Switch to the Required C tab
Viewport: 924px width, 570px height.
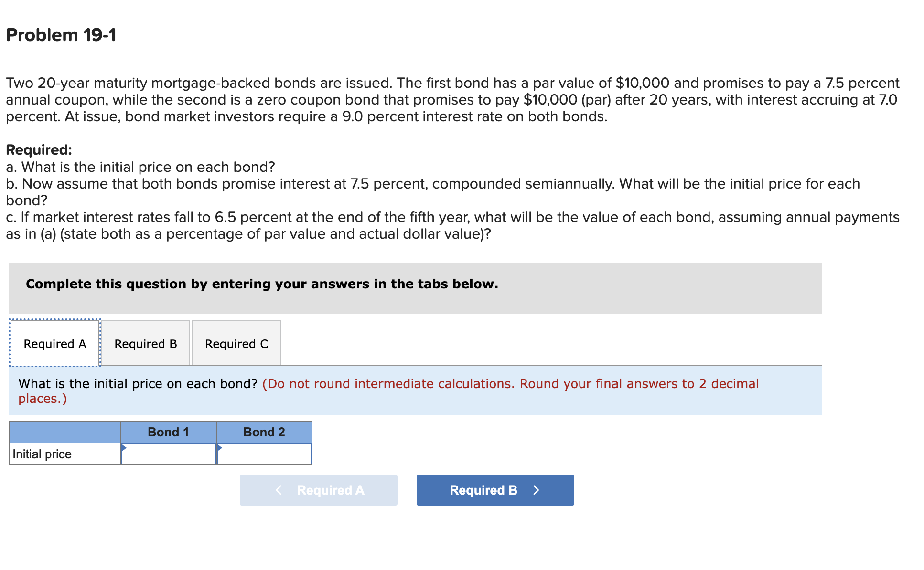coord(236,343)
